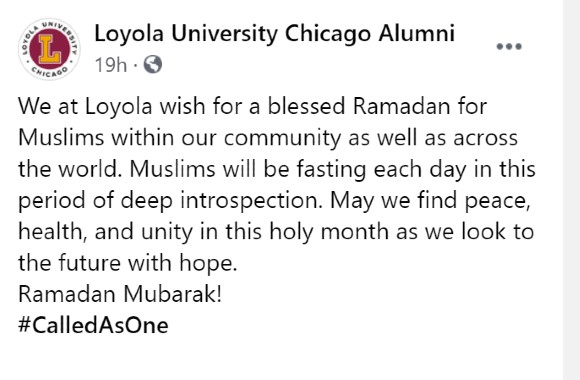This screenshot has height=380, width=580.
Task: Open Loyola University Chicago Alumni page link
Action: [274, 33]
